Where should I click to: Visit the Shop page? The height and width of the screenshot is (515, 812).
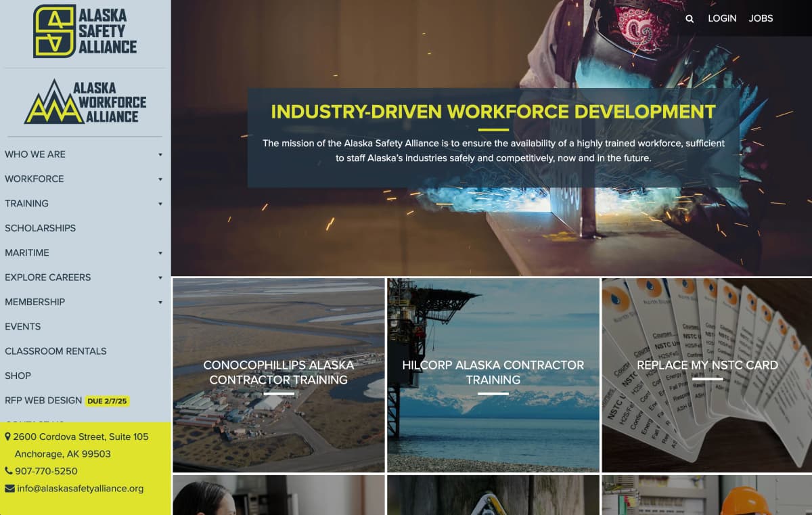[18, 376]
